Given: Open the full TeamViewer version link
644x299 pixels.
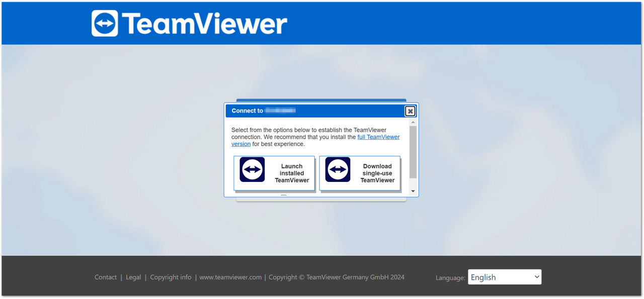Looking at the screenshot, I should 378,137.
